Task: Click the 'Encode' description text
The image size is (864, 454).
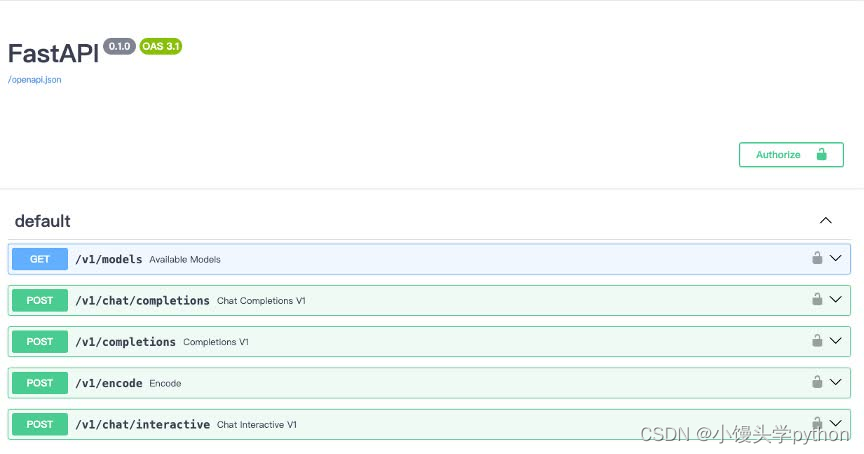Action: (165, 383)
